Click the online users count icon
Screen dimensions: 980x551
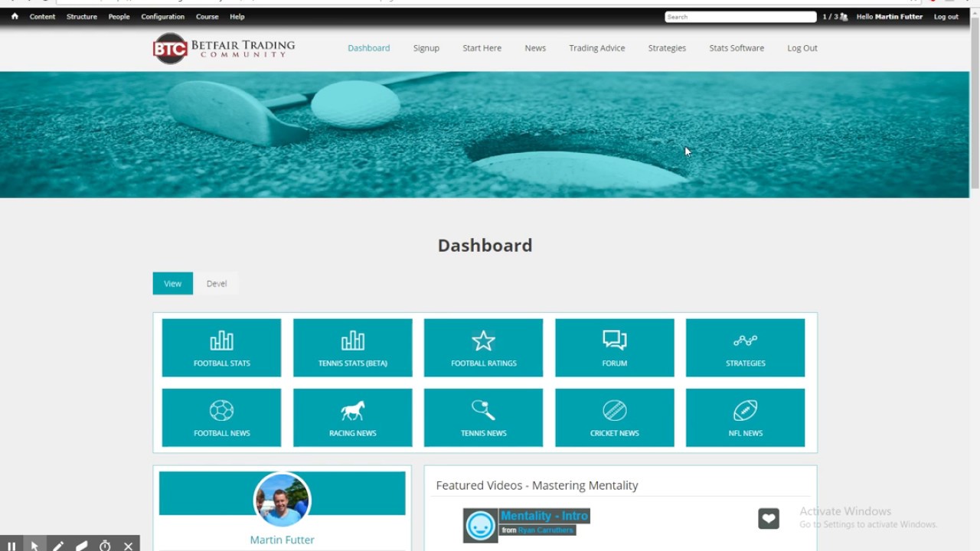pyautogui.click(x=844, y=17)
